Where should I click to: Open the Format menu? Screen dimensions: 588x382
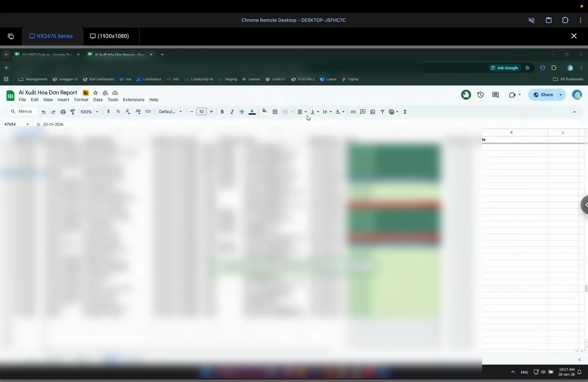81,100
